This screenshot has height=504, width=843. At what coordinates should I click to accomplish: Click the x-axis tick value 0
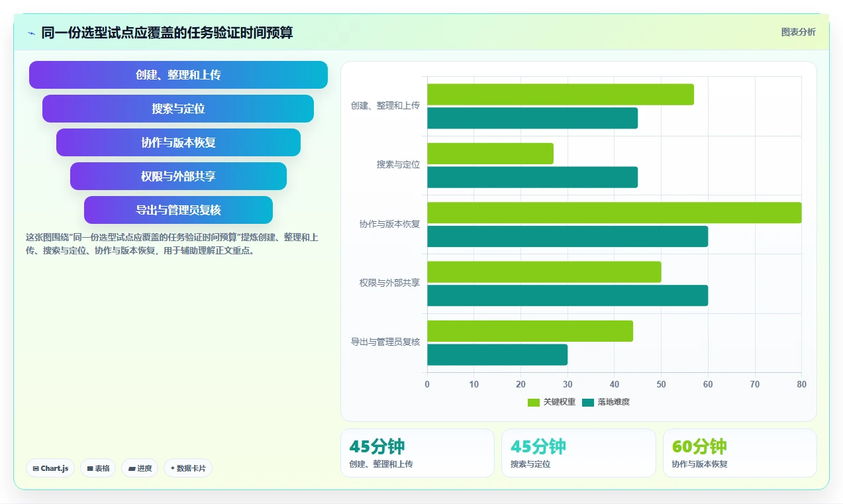tap(427, 384)
